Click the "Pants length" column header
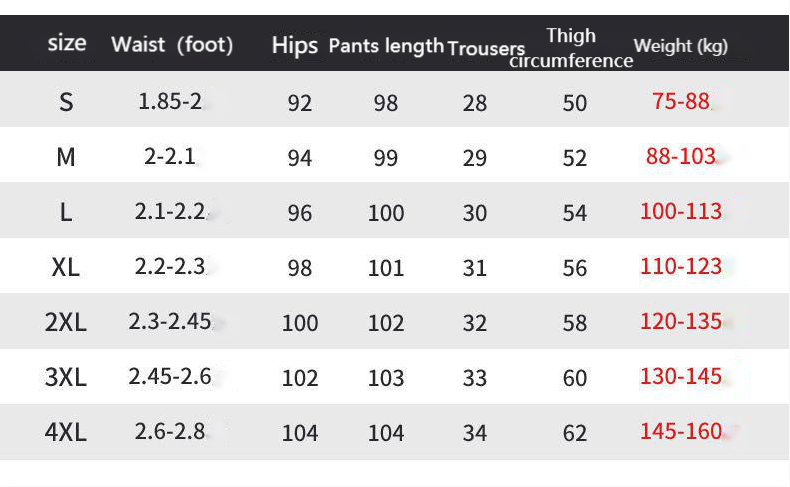The height and width of the screenshot is (487, 790). coord(386,45)
